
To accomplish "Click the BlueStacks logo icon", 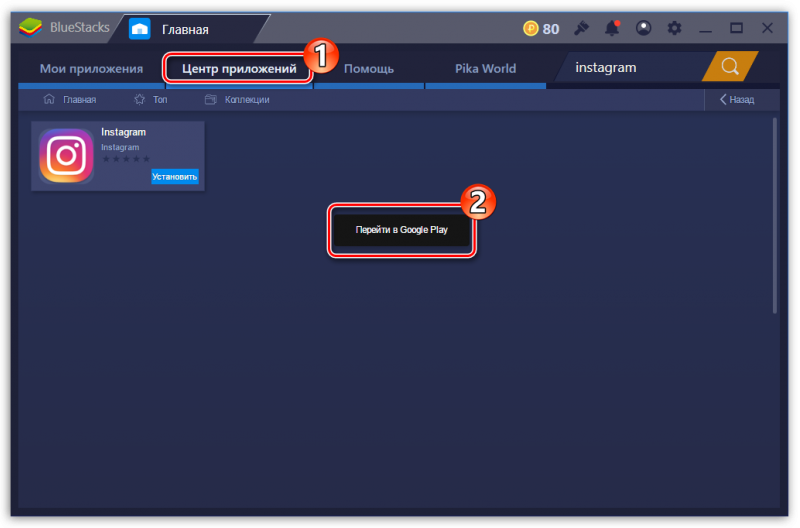I will tap(31, 28).
